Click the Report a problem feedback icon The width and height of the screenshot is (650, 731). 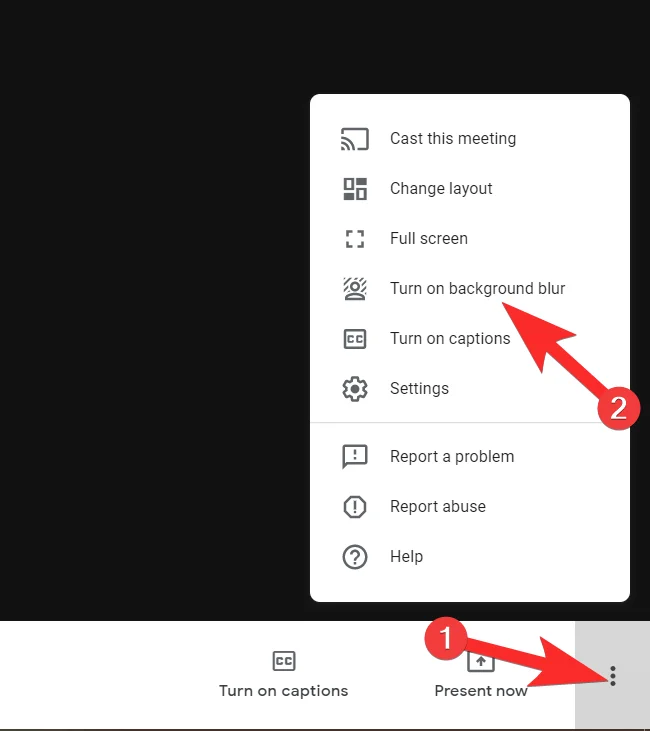(355, 456)
